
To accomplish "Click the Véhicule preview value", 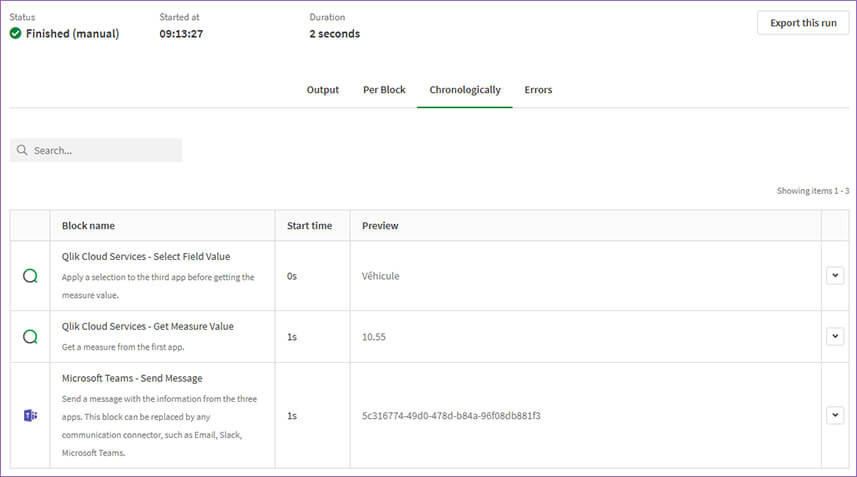I will pyautogui.click(x=380, y=276).
